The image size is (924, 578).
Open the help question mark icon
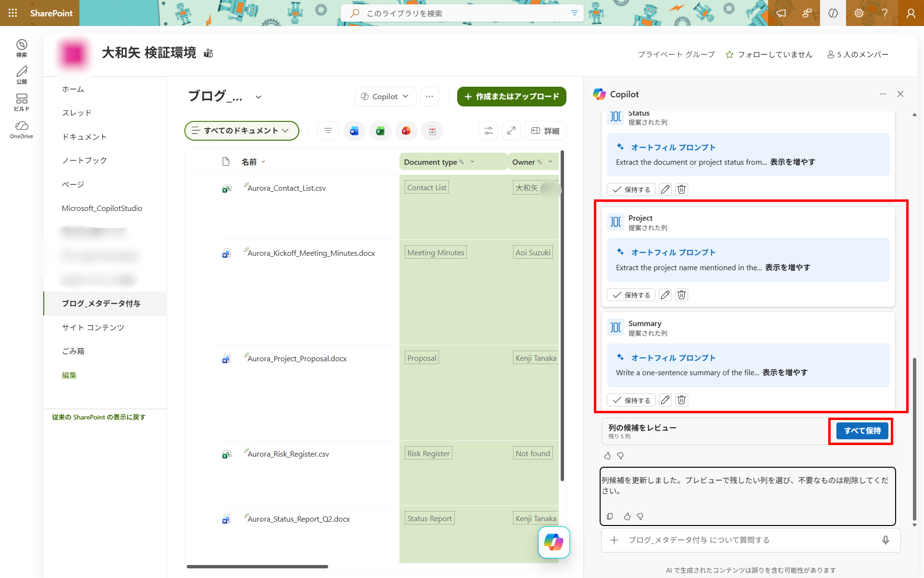click(x=885, y=13)
